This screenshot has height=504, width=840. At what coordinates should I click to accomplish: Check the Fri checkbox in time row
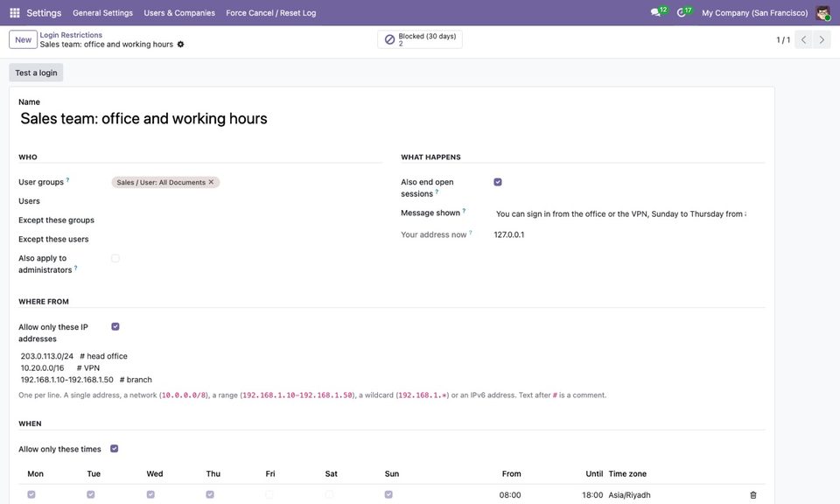tap(269, 494)
